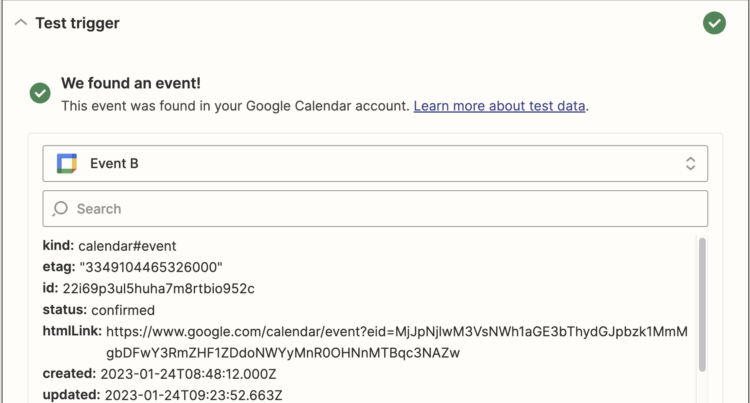Screen dimensions: 750x403
Task: Select the 'status: confirmed' row
Action: [98, 310]
